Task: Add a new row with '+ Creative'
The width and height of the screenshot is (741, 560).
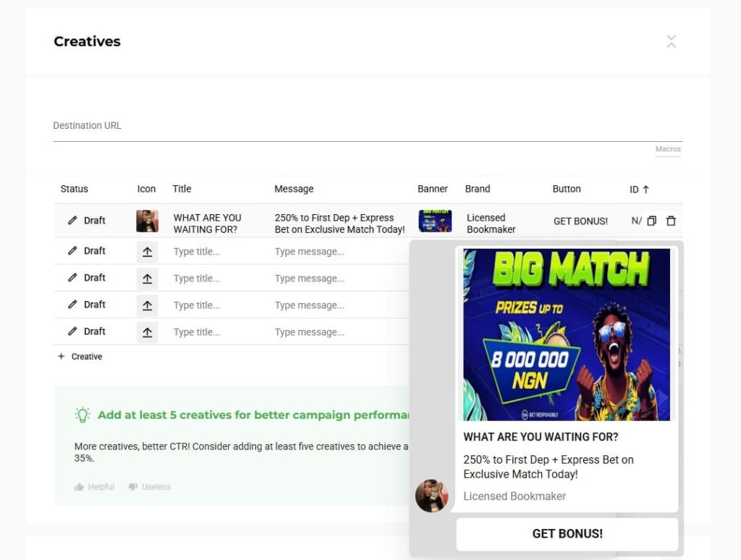Action: click(x=80, y=356)
